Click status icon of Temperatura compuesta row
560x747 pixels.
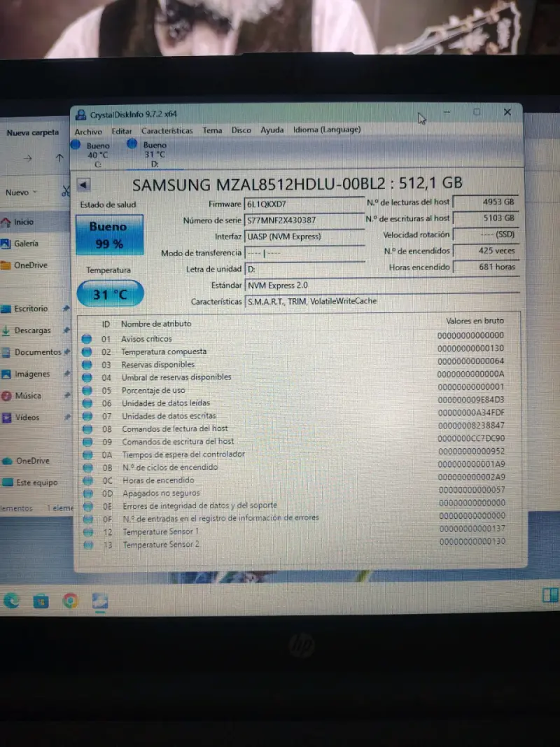click(87, 352)
